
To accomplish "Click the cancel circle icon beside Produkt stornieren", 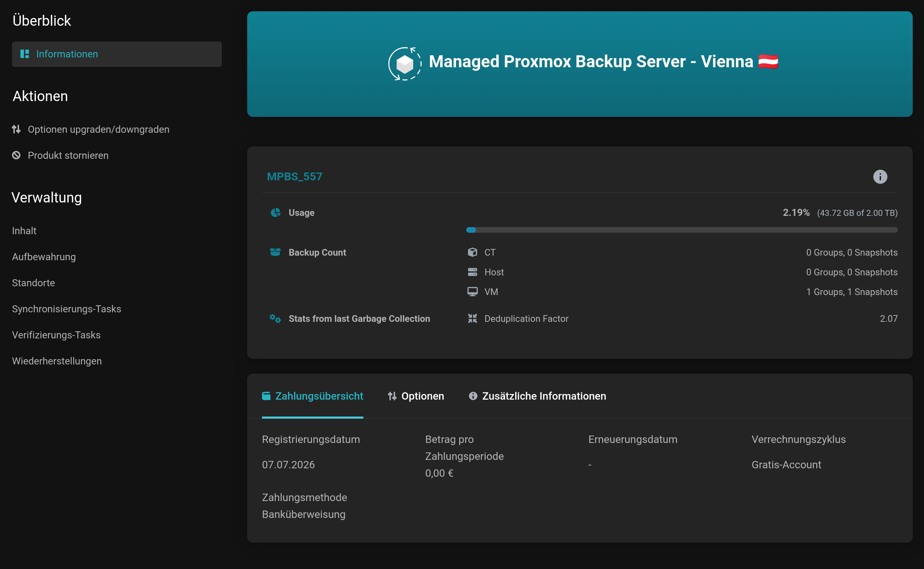I will [x=16, y=155].
